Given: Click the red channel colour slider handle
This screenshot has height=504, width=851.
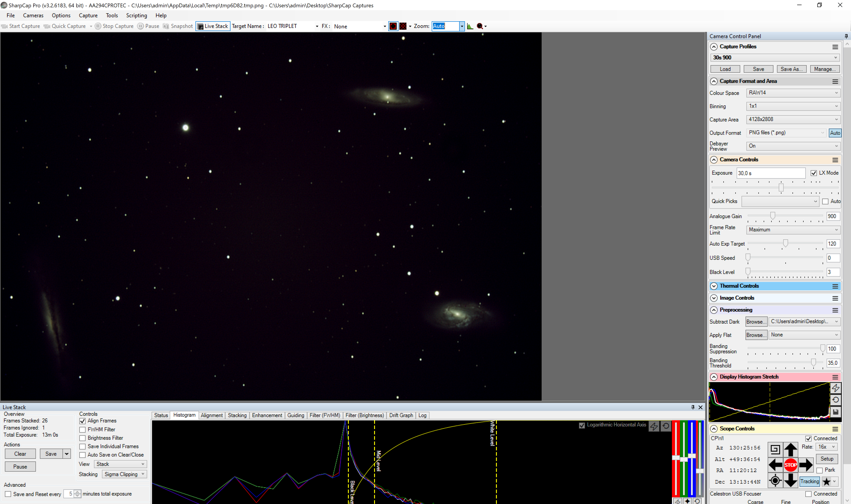Looking at the screenshot, I should tap(676, 458).
